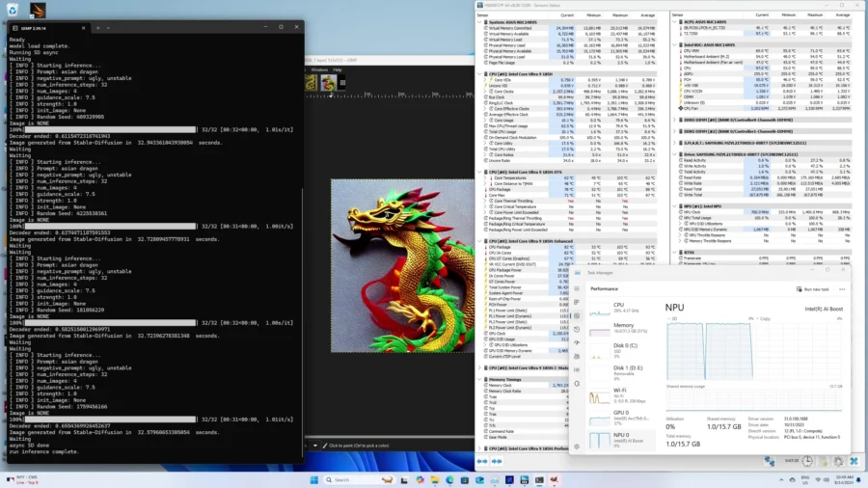Click HWiNFO expand columns arrows icon
868x488 pixels.
(482, 461)
